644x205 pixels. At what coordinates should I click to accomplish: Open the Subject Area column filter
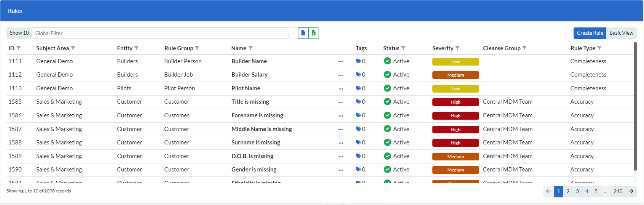pyautogui.click(x=73, y=48)
